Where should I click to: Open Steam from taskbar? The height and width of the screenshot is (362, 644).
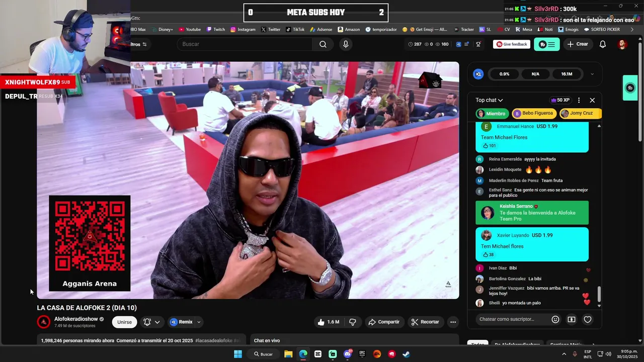406,354
